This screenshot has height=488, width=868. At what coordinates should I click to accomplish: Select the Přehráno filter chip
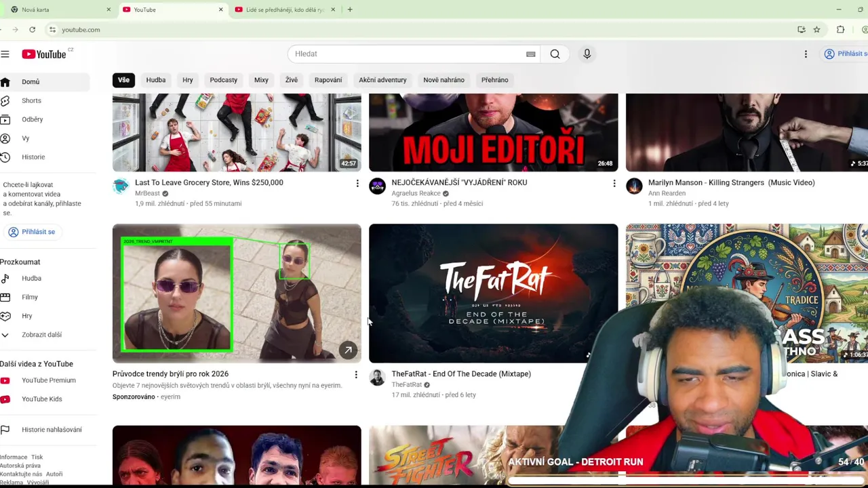coord(495,80)
